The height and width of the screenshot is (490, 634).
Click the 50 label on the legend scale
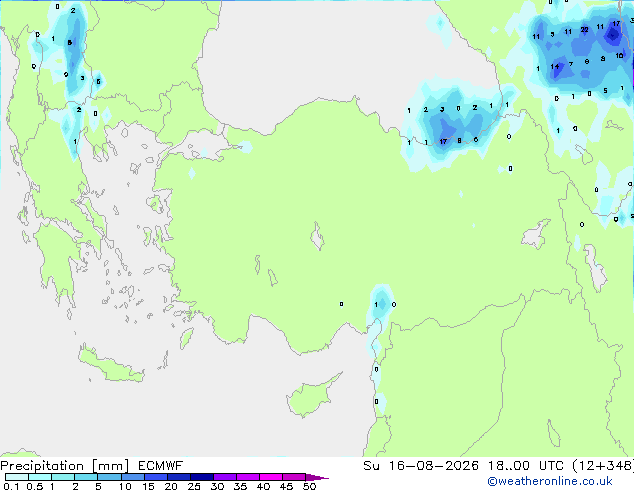tap(309, 486)
